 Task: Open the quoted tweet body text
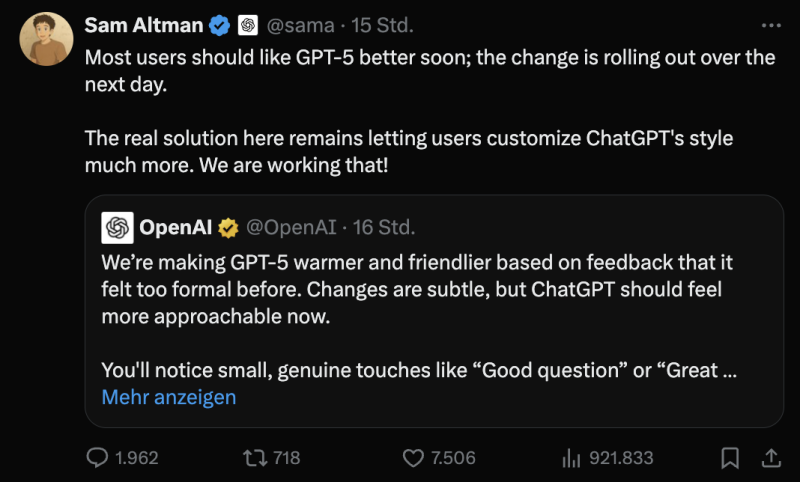420,290
